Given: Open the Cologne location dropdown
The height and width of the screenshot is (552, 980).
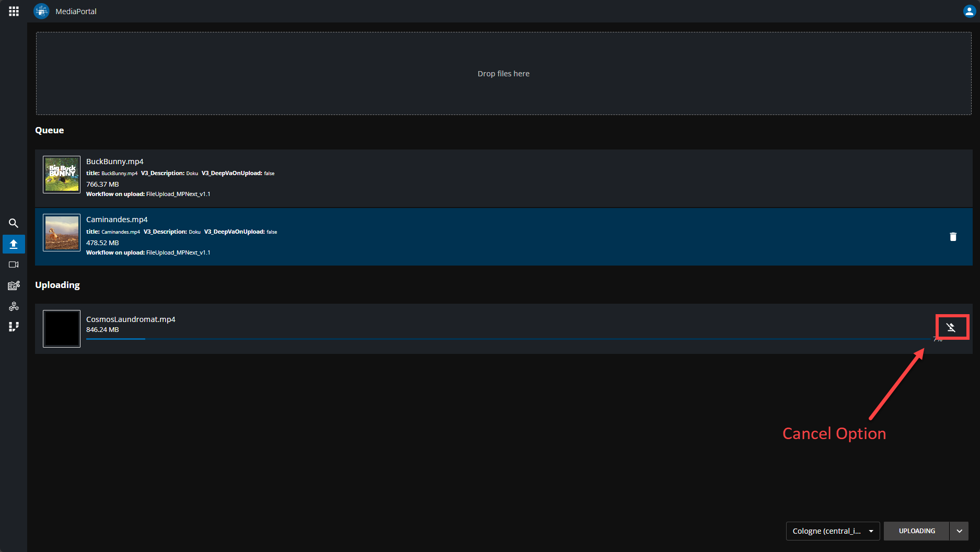Looking at the screenshot, I should pos(833,531).
